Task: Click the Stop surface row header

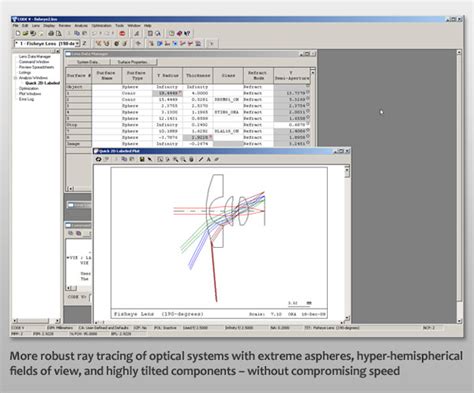Action: (79, 125)
